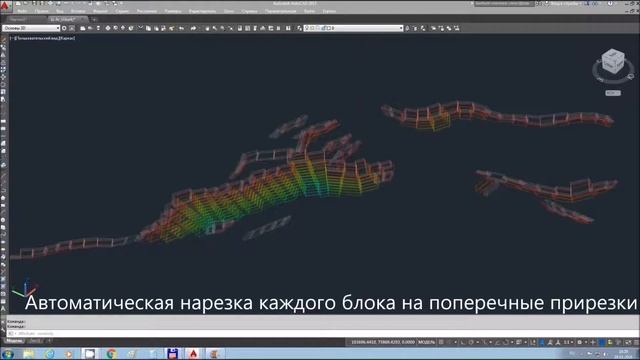Click the workspace settings gear beside Основы 3D
This screenshot has width=640, height=360.
click(x=64, y=28)
